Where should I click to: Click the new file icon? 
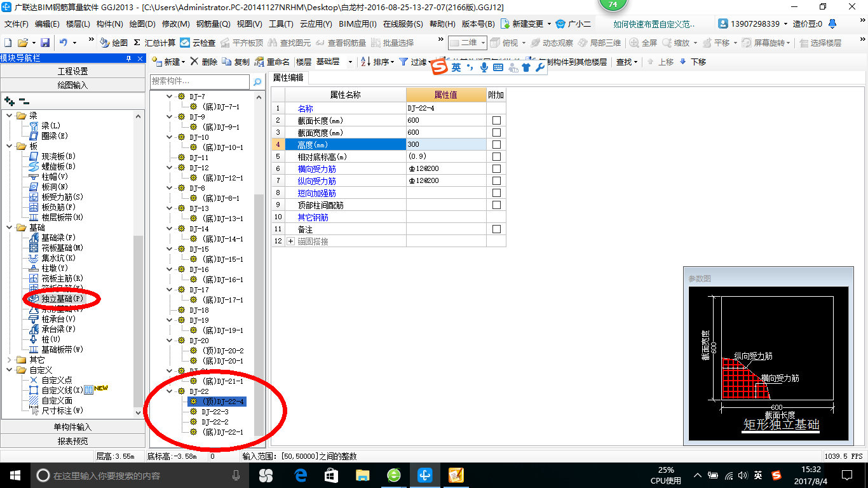(x=8, y=43)
